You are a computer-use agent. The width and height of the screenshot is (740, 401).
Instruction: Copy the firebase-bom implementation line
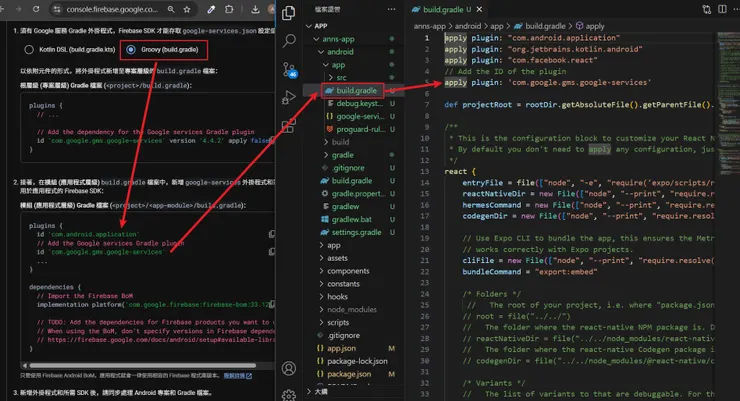tap(272, 304)
